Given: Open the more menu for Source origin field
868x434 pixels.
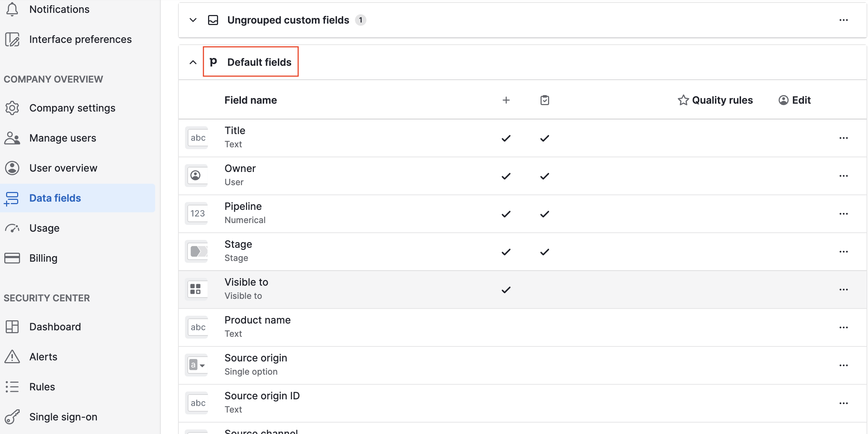Looking at the screenshot, I should click(x=844, y=365).
